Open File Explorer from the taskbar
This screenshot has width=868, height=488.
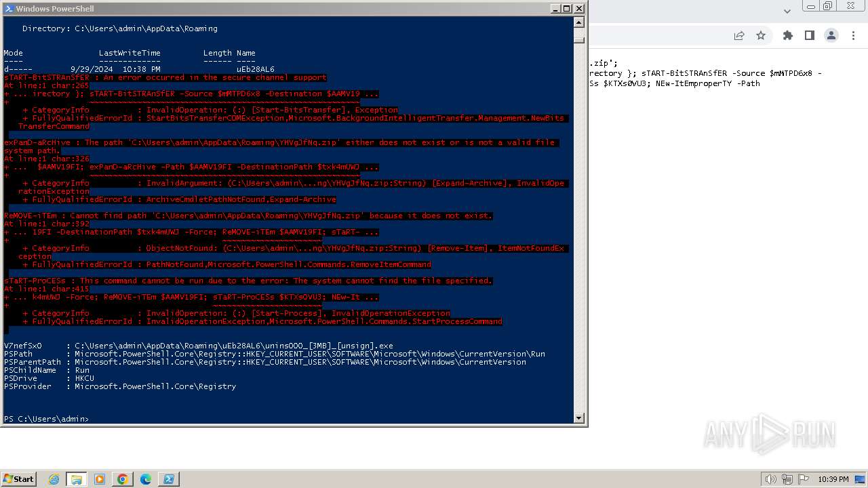pyautogui.click(x=76, y=479)
